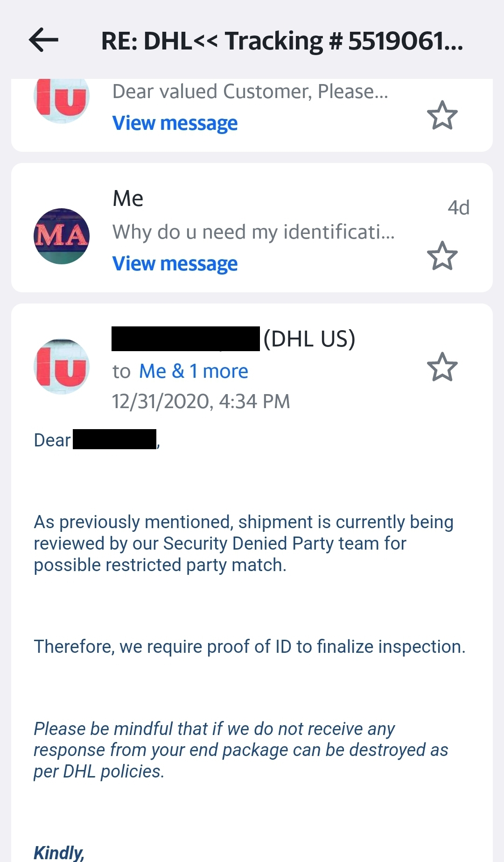Open View message under Why do u need
The image size is (504, 862).
pos(175,264)
